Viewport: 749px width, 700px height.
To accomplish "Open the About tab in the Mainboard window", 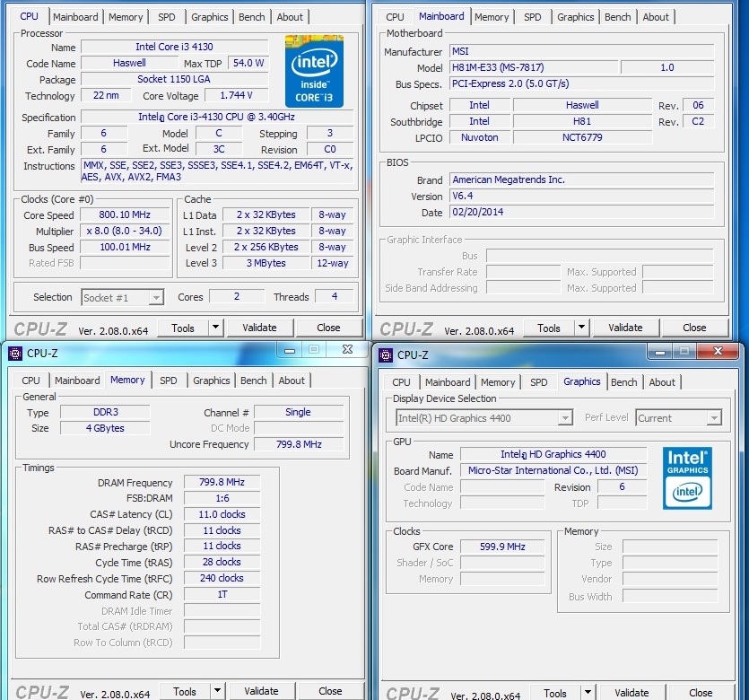I will [656, 17].
